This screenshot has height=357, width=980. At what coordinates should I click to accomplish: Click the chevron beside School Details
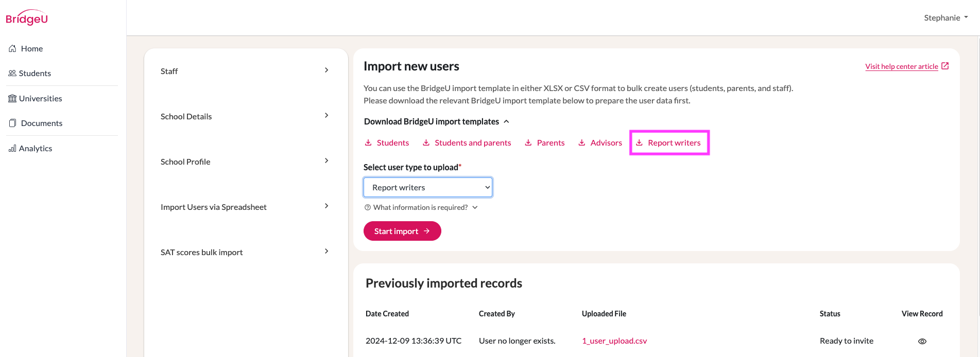tap(326, 115)
